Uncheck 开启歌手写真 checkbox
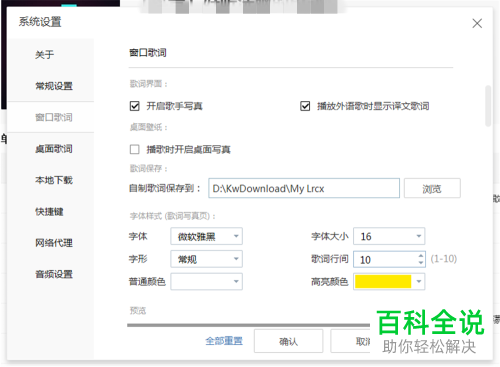 [135, 106]
